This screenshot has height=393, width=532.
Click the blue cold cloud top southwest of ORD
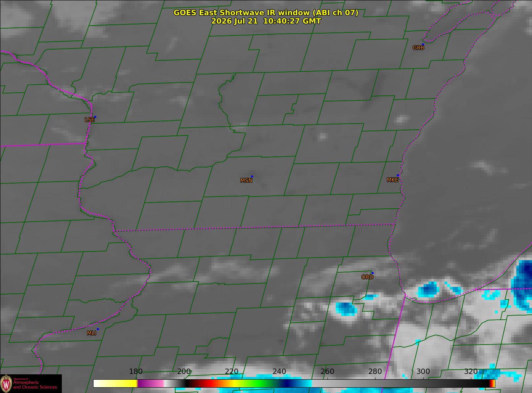click(x=346, y=308)
